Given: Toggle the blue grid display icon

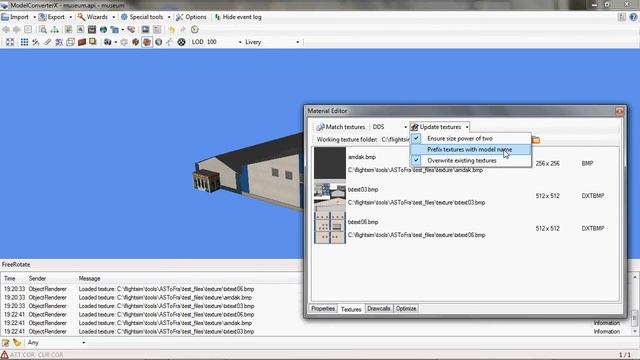Looking at the screenshot, I should click(x=24, y=42).
